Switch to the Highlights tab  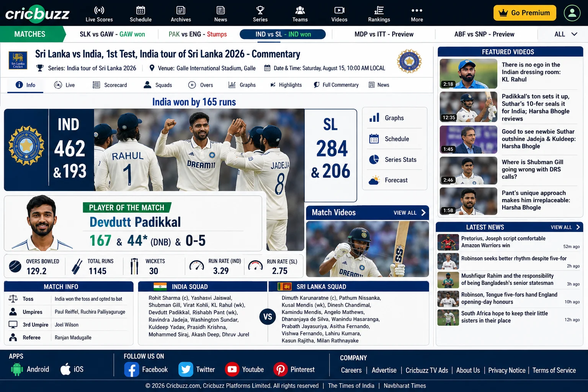286,85
